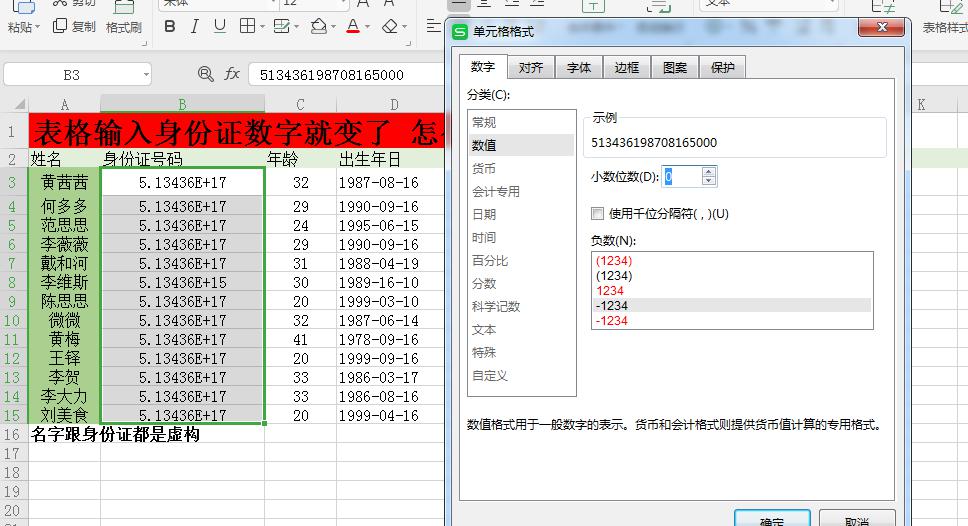Image resolution: width=968 pixels, height=526 pixels.
Task: Click cell 5.13436E+15 in row 8
Action: tap(182, 283)
